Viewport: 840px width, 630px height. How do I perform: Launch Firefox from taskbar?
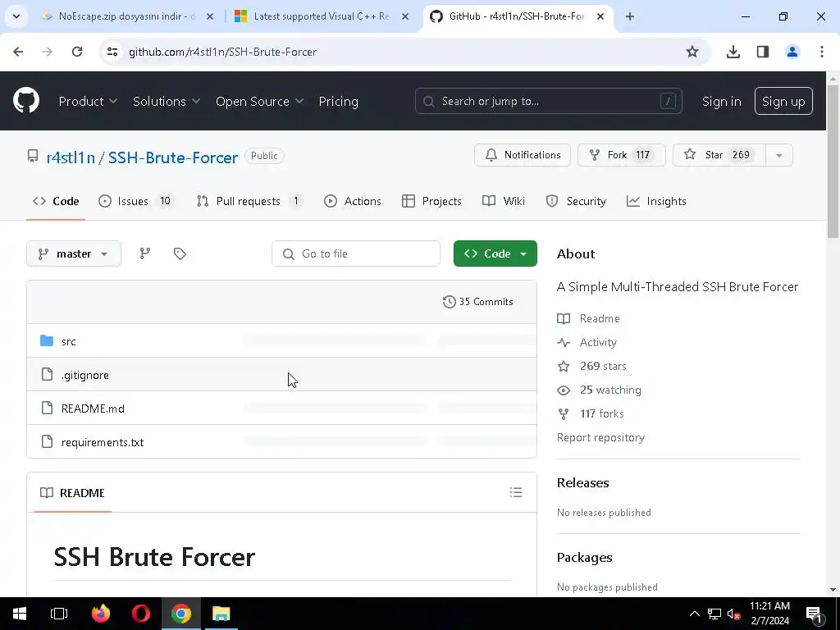(x=100, y=614)
